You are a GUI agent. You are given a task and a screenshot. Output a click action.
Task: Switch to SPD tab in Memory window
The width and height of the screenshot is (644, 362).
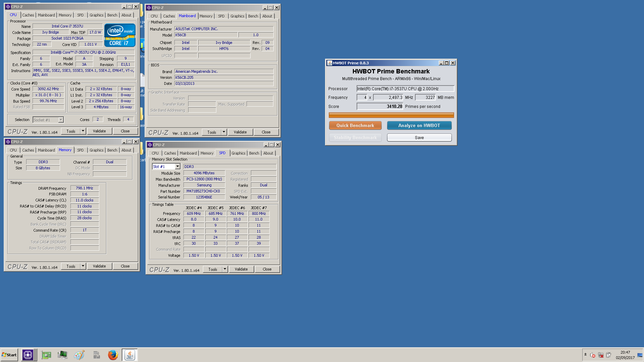click(80, 150)
